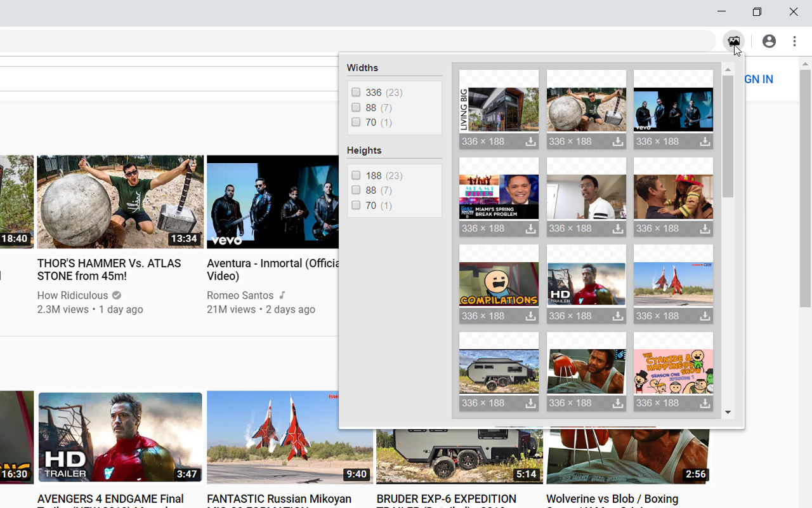The width and height of the screenshot is (812, 508).
Task: Pick the firefighter hug thumbnail in popup
Action: 673,197
